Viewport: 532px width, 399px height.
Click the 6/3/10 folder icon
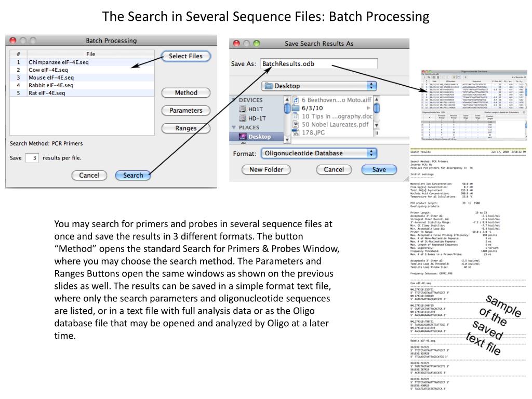click(x=296, y=108)
